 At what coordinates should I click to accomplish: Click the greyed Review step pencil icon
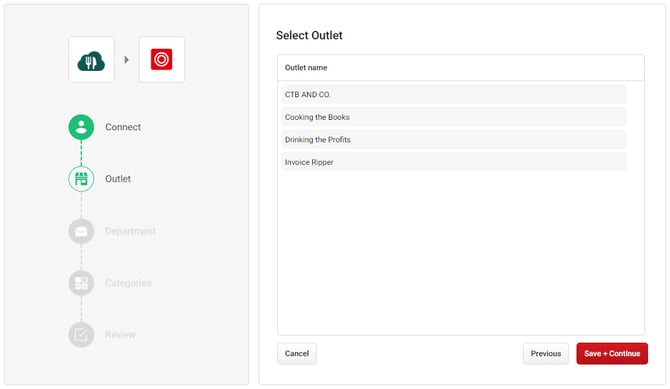pos(81,334)
